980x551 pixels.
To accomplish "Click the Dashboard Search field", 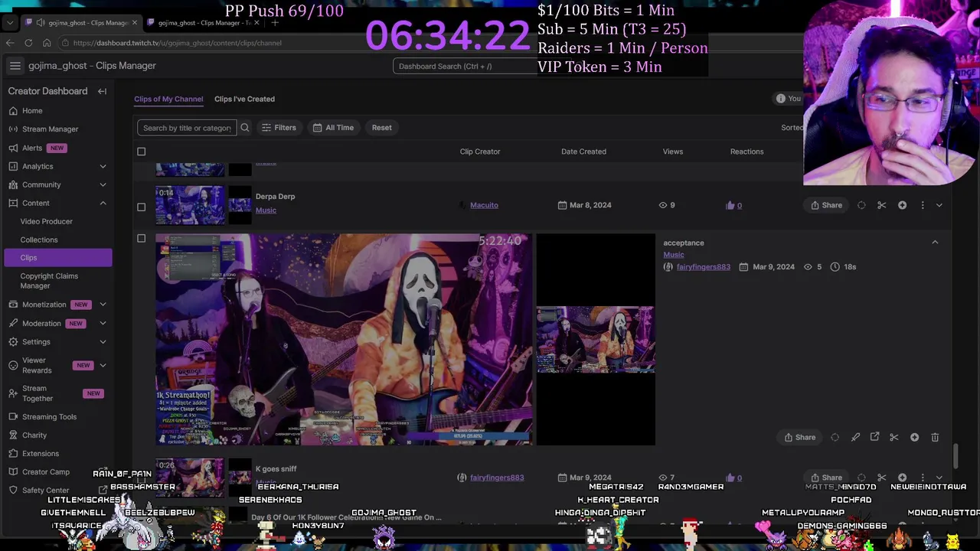I will [x=465, y=66].
